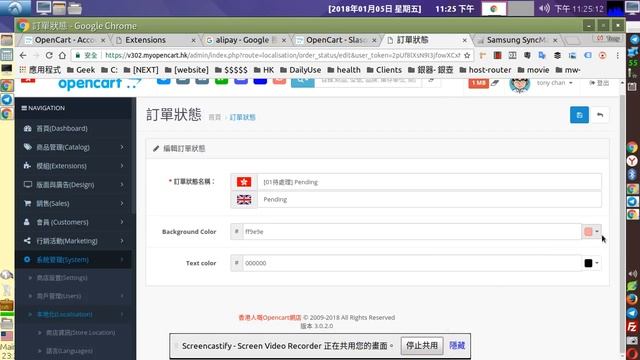Open the Clients bookmarks folder
Screen dimensions: 640x360
tap(384, 70)
